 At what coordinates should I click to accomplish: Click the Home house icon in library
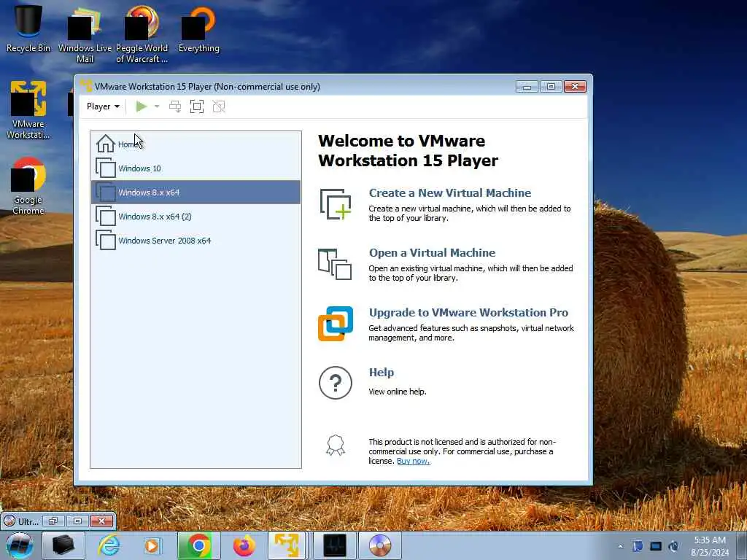coord(106,144)
